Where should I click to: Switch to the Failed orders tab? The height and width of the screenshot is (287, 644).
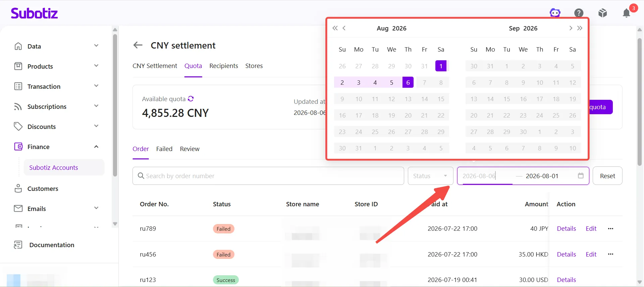click(164, 149)
